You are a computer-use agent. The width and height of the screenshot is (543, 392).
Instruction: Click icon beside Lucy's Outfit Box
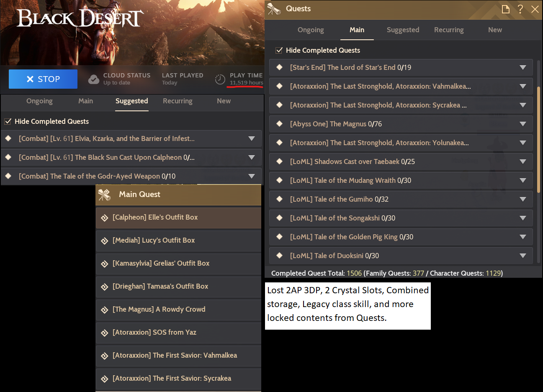105,241
